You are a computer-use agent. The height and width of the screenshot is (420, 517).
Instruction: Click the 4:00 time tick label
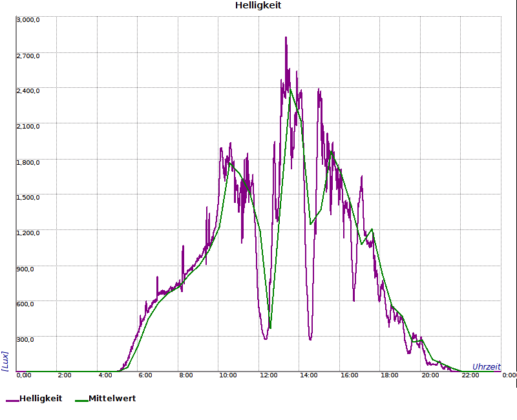[105, 375]
